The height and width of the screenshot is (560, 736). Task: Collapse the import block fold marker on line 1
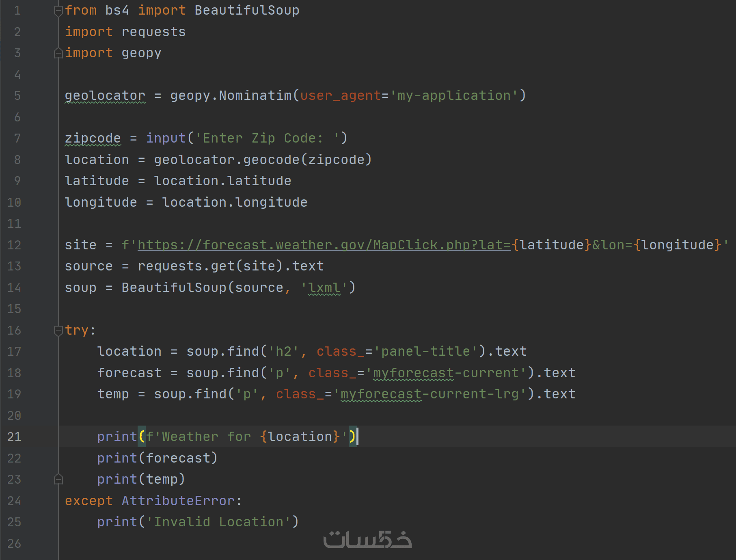pos(58,11)
